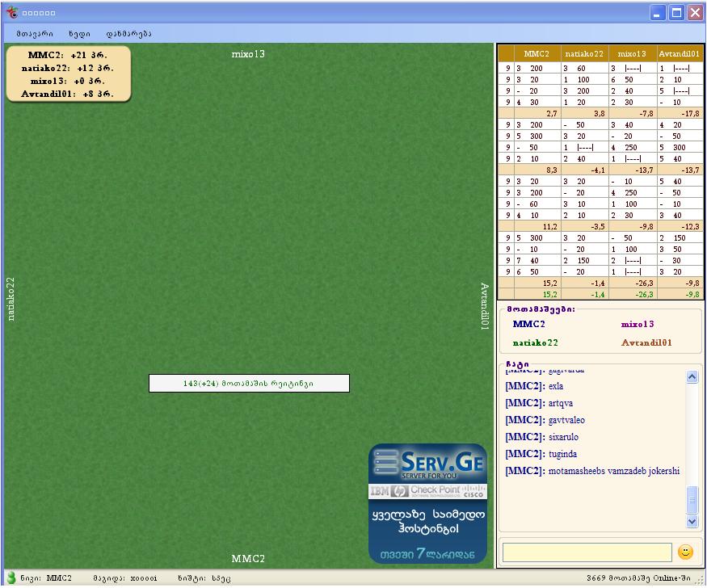Click the 143(+24) rating message box

[x=249, y=384]
